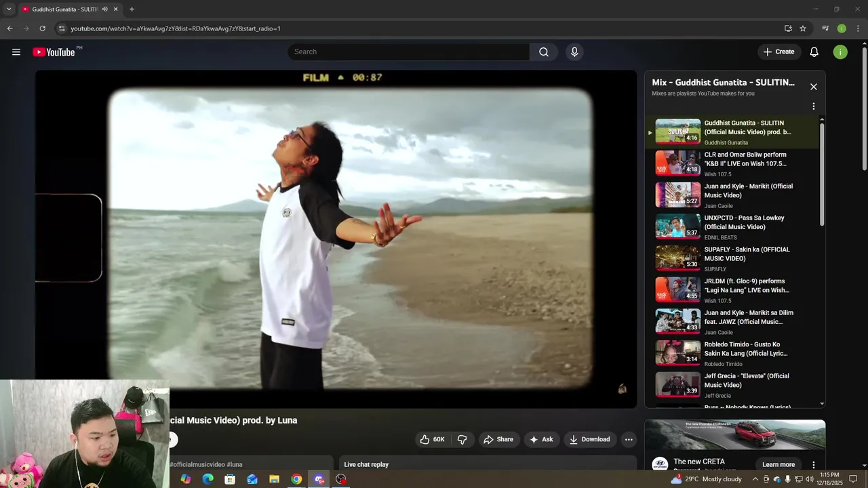This screenshot has width=868, height=488.
Task: Open the Live chat replay panel
Action: click(x=487, y=463)
